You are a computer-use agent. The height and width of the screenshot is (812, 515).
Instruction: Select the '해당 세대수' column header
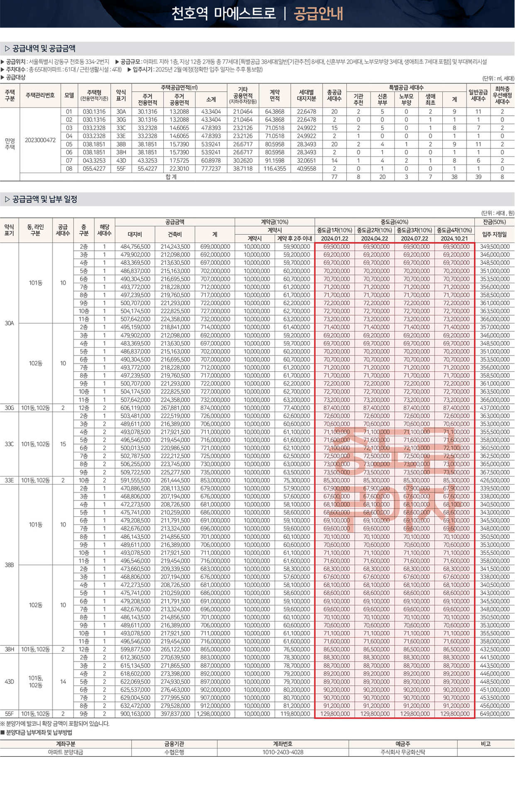104,231
